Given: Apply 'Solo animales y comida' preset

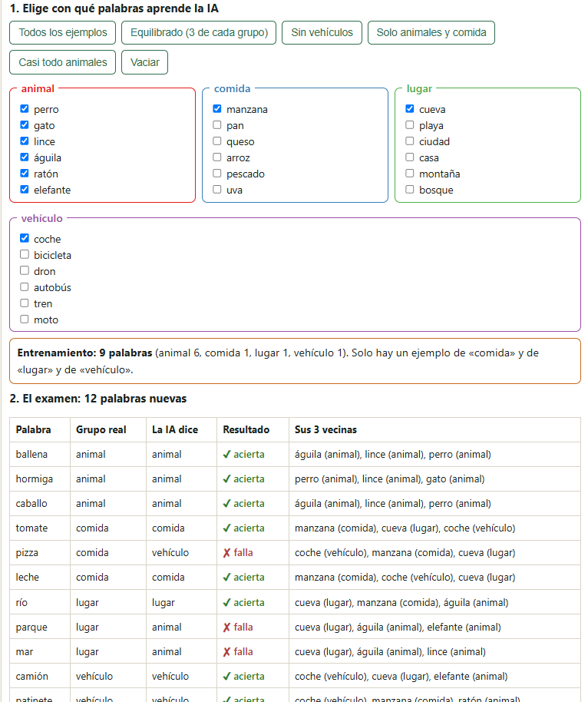Looking at the screenshot, I should (x=431, y=33).
